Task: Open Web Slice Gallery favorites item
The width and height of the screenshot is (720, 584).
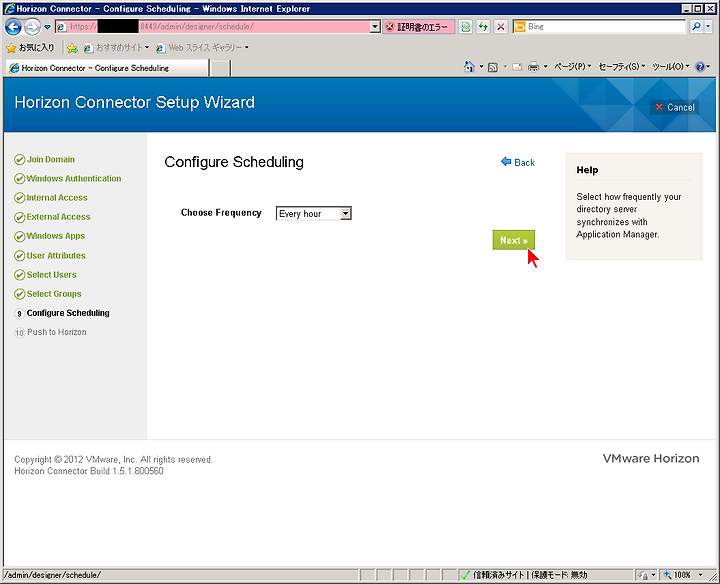Action: click(202, 47)
